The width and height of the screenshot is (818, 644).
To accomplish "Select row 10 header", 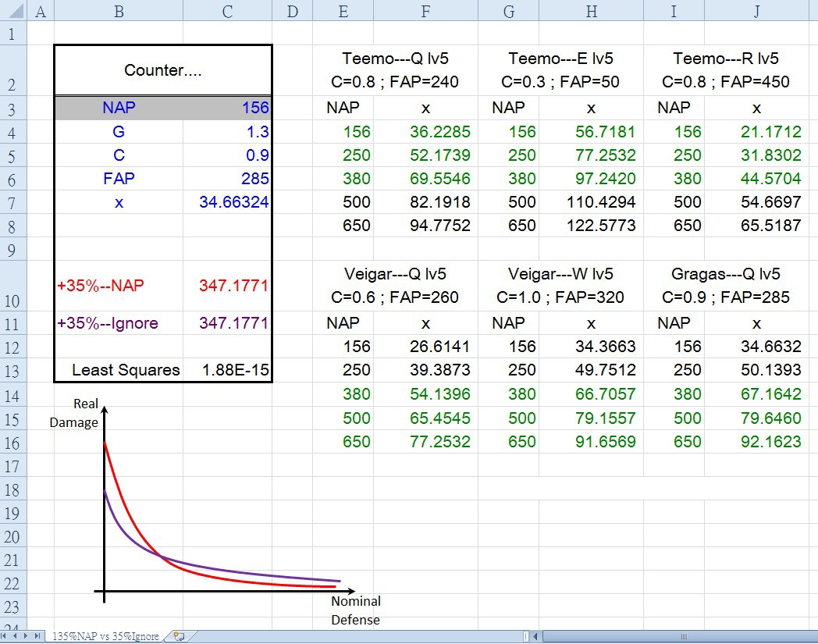I will pyautogui.click(x=13, y=286).
